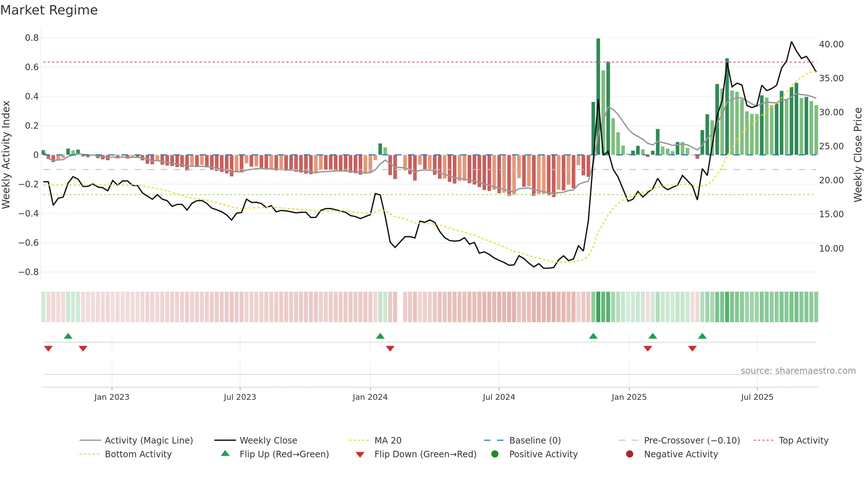This screenshot has height=488, width=868.
Task: Click the Weekly Activity Index axis title
Action: 6,155
